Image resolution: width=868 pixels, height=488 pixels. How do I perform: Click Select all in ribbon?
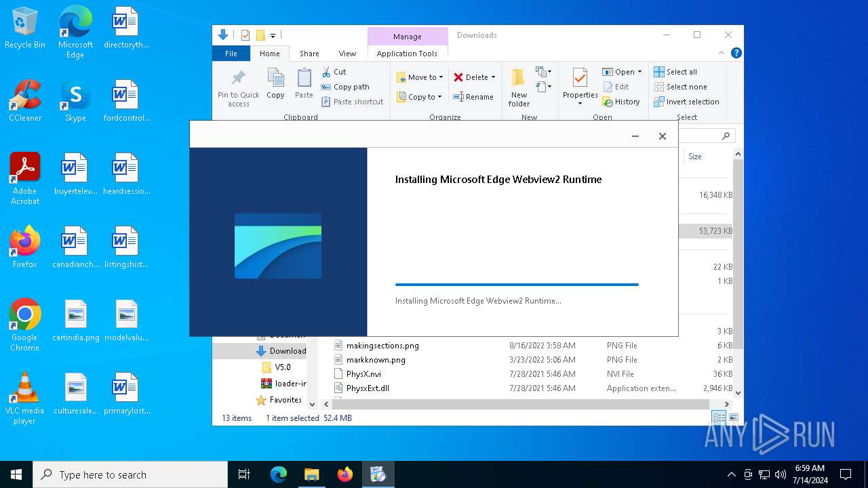click(675, 72)
